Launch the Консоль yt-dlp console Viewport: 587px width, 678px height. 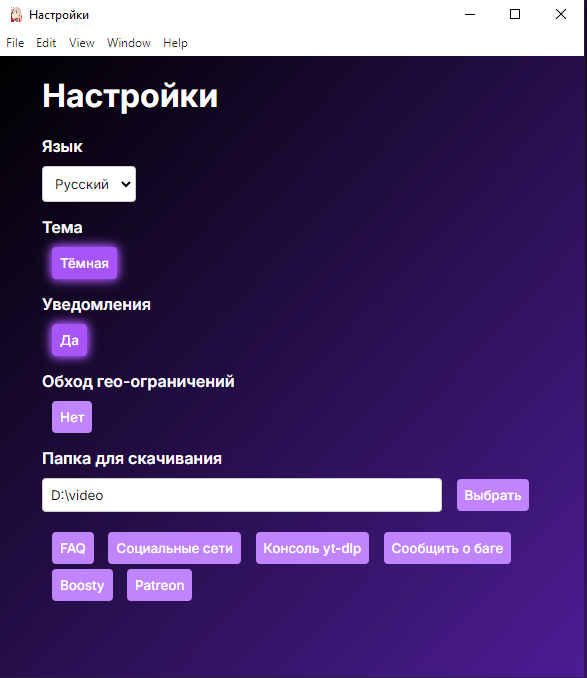point(312,548)
